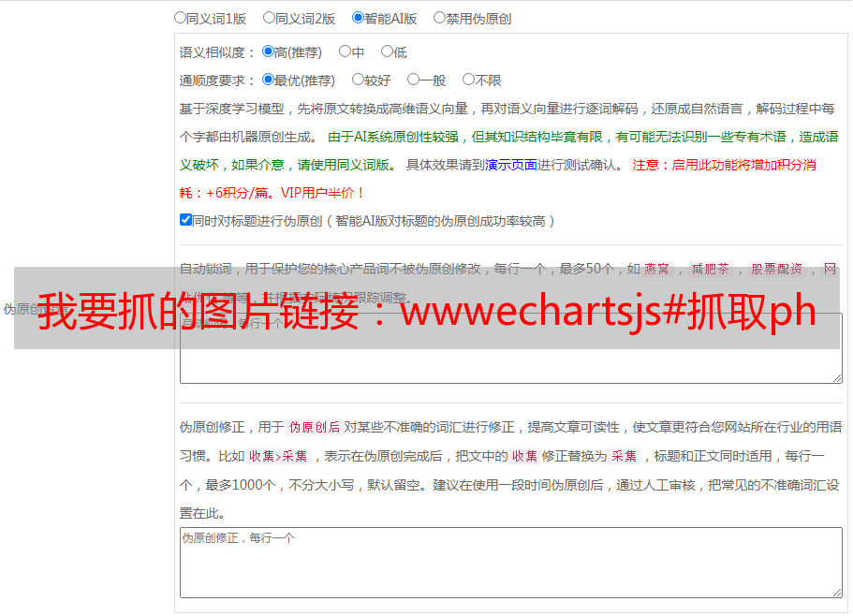Viewport: 853px width, 616px height.
Task: Set 通顺度要求 to 最优(推荐)
Action: pos(268,80)
